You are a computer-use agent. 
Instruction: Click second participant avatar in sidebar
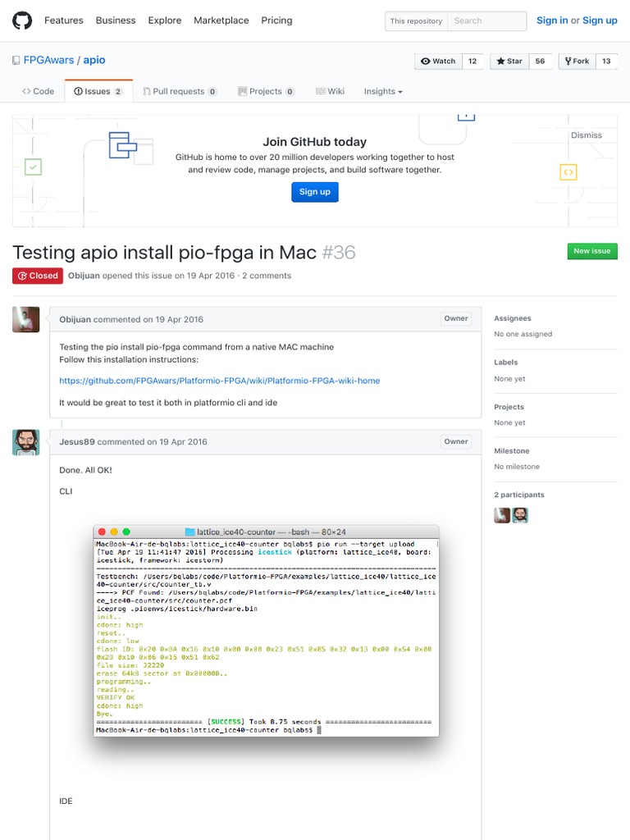tap(520, 515)
